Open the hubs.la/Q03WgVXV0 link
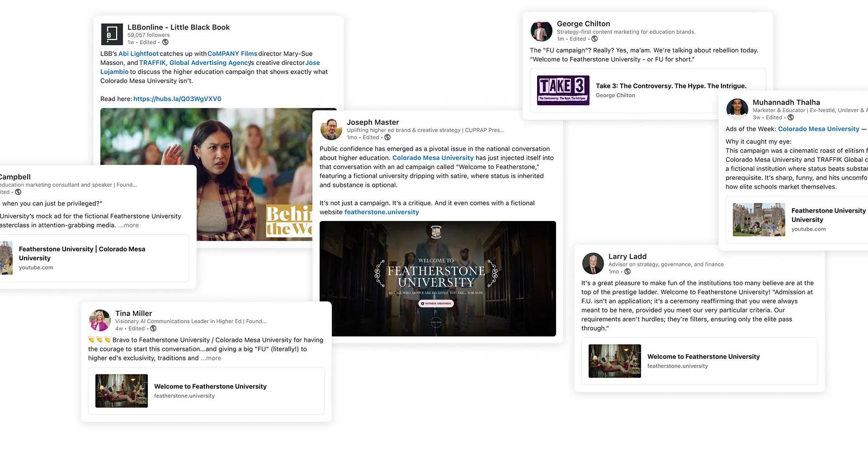The width and height of the screenshot is (868, 470). tap(177, 99)
